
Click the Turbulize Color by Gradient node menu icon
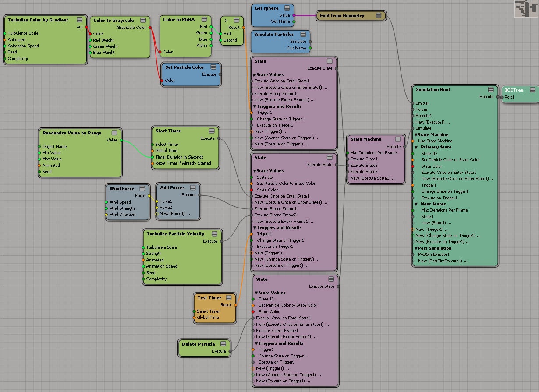pos(80,20)
